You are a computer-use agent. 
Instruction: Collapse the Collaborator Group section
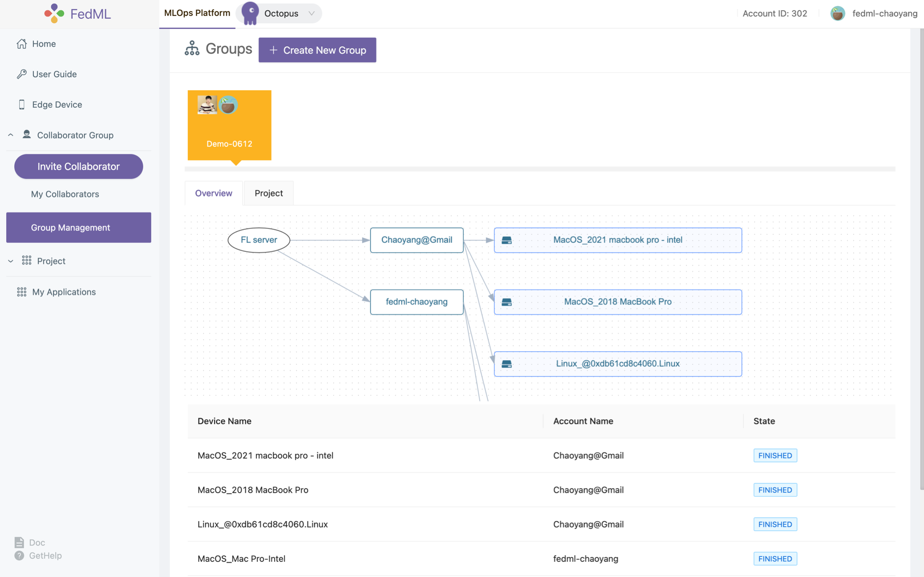(11, 135)
